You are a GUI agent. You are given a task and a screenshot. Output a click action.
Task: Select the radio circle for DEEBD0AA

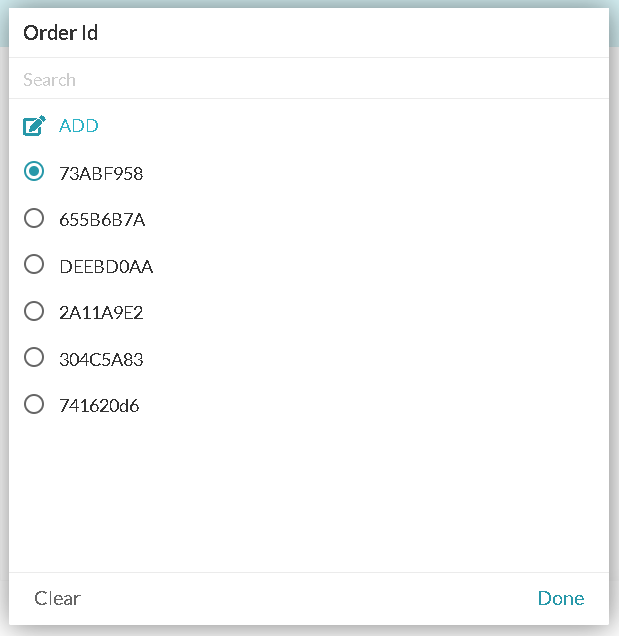click(34, 264)
